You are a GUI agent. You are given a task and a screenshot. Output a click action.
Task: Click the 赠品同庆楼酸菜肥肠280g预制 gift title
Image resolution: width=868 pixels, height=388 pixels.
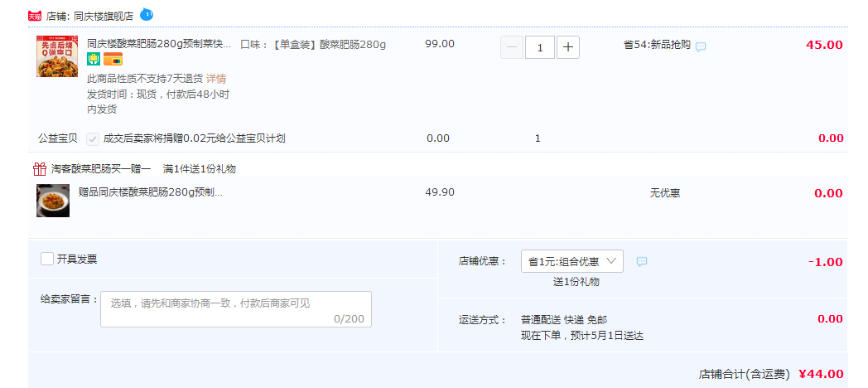(151, 192)
